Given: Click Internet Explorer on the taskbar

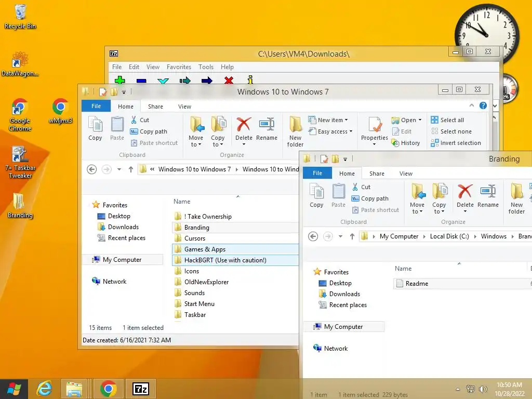Looking at the screenshot, I should pos(45,389).
